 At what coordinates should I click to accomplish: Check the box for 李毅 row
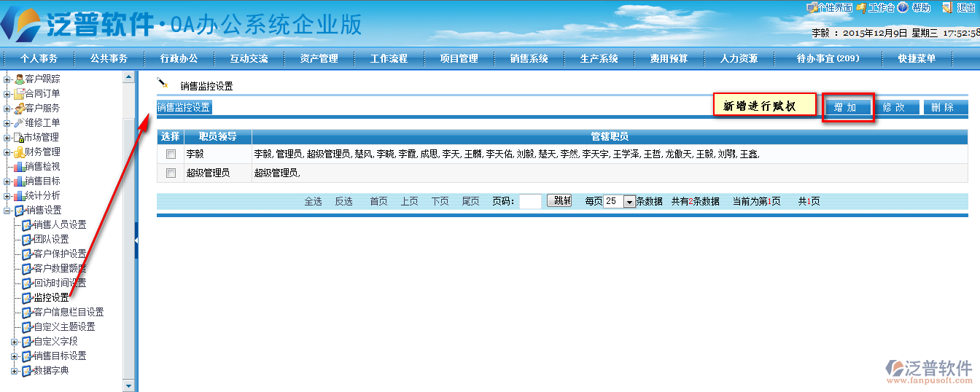tap(171, 154)
